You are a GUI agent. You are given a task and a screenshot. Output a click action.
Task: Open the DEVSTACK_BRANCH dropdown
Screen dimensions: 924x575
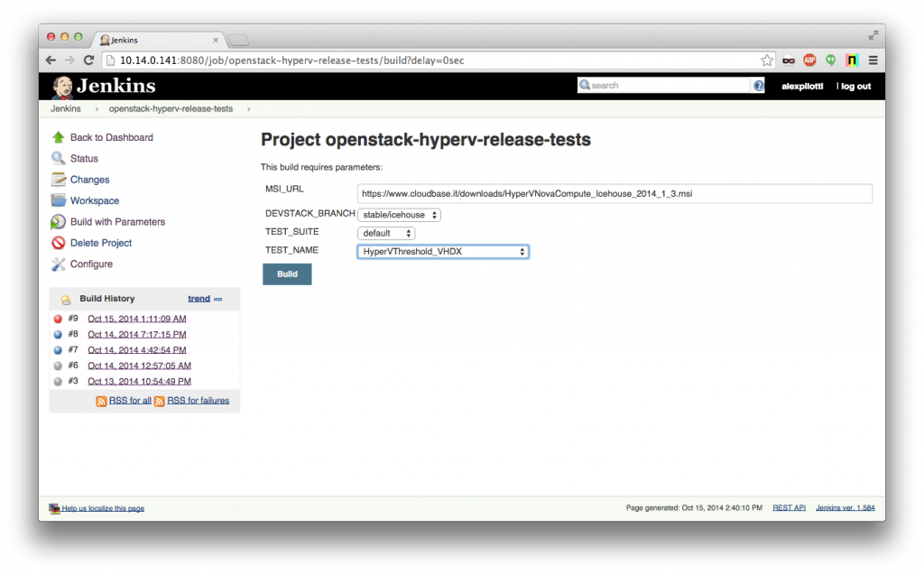click(399, 215)
